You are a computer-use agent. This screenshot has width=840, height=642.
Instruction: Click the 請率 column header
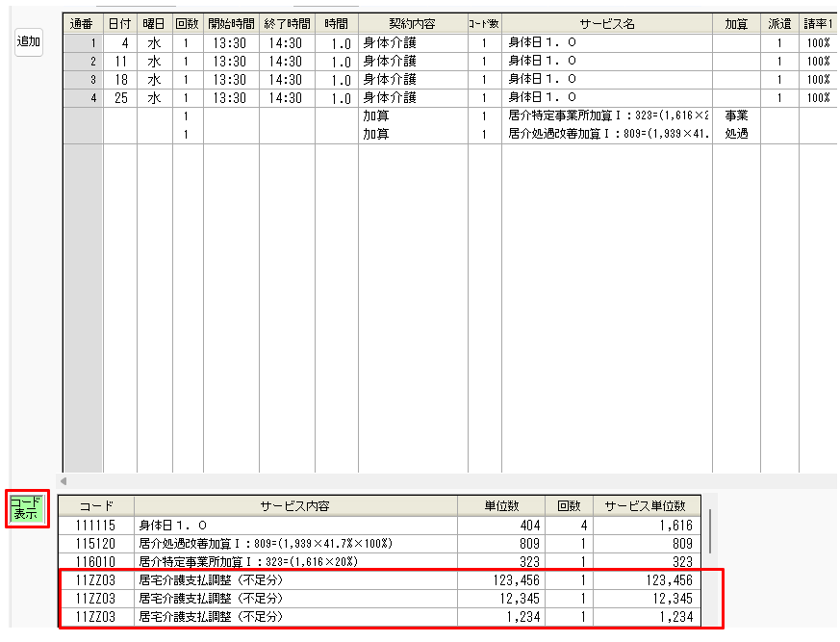[818, 22]
